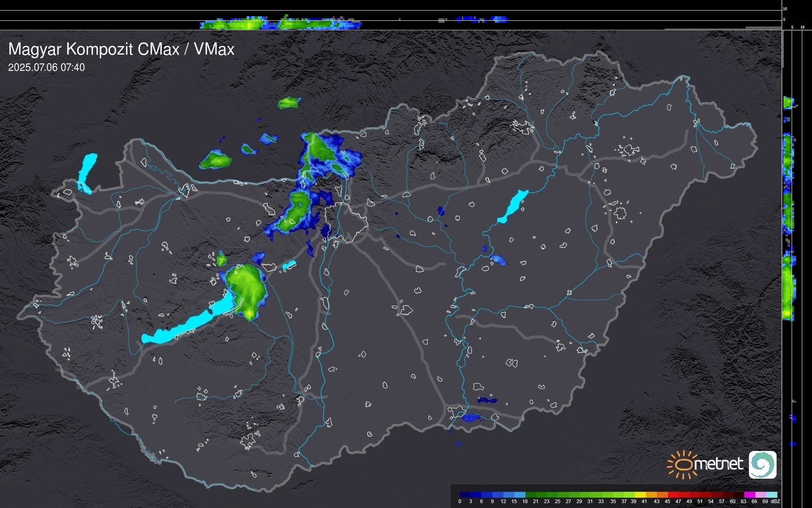The height and width of the screenshot is (508, 812).
Task: Click the magenta 63 dBZ legend swatch
Action: pos(749,495)
